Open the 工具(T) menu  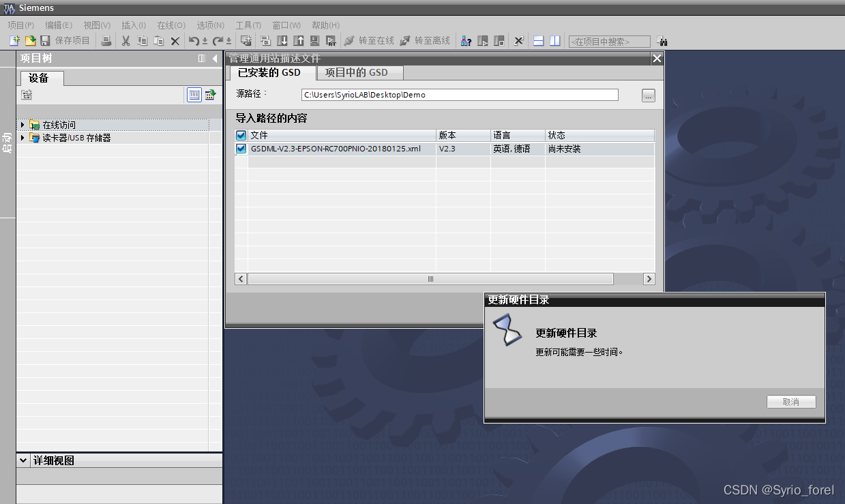[248, 25]
